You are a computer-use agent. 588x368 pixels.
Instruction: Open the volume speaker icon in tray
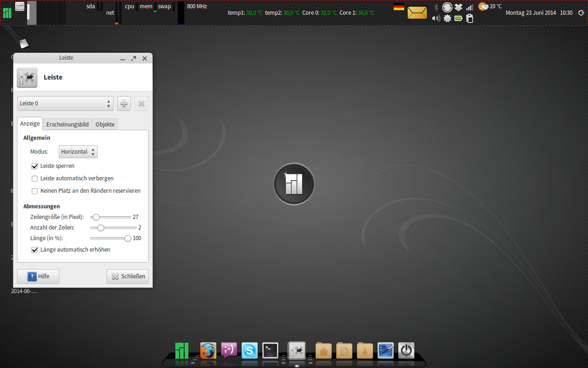click(436, 18)
